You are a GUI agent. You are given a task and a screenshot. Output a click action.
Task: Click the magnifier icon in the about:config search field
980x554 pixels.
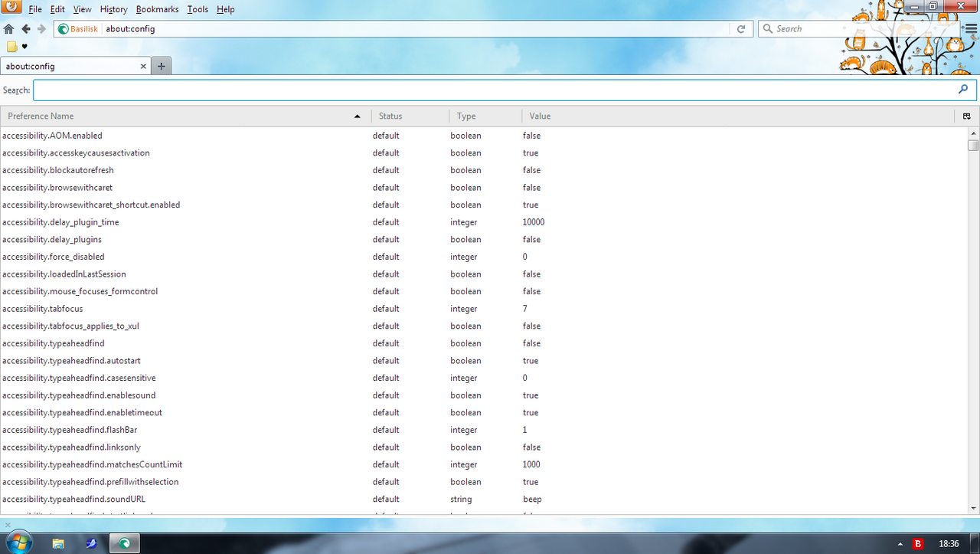[x=963, y=90]
